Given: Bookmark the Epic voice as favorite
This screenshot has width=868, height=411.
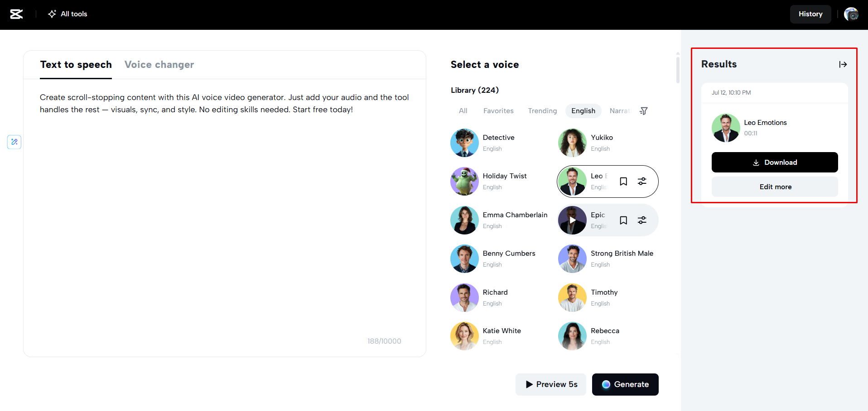Looking at the screenshot, I should pyautogui.click(x=623, y=220).
